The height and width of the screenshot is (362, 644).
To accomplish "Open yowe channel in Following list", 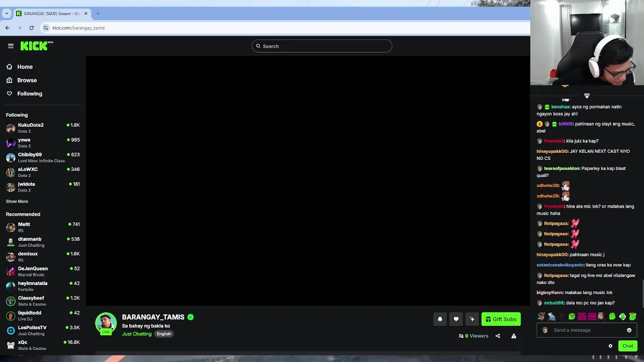I will pos(43,143).
